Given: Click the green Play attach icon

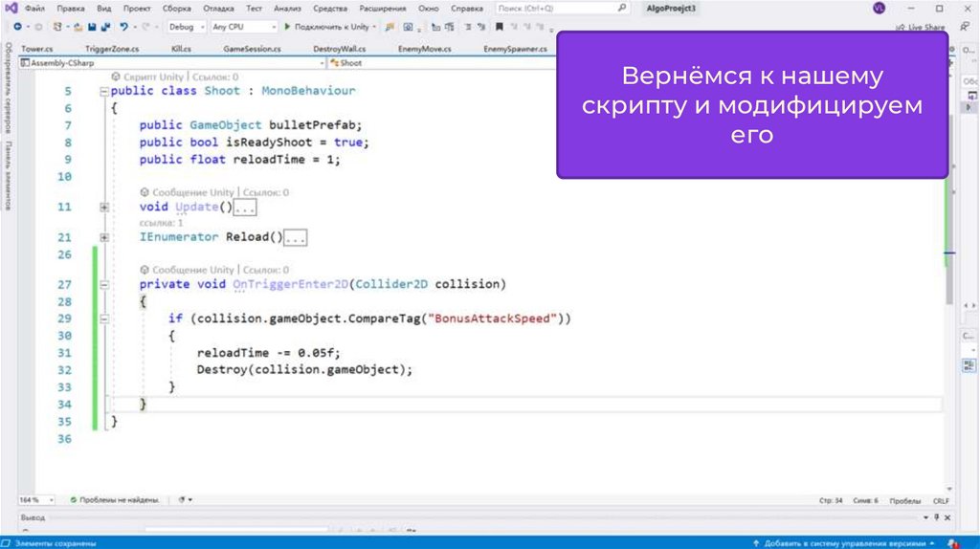Looking at the screenshot, I should (289, 27).
